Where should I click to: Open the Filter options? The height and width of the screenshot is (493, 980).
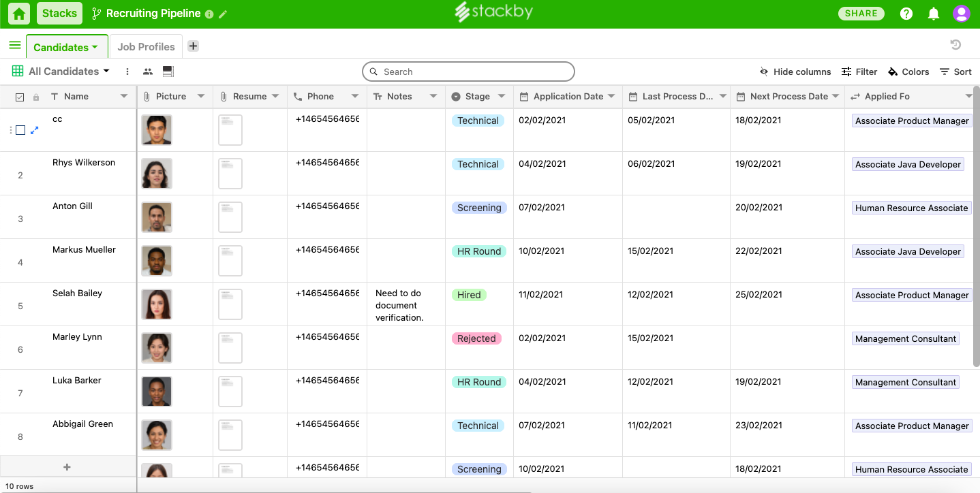[x=859, y=71]
